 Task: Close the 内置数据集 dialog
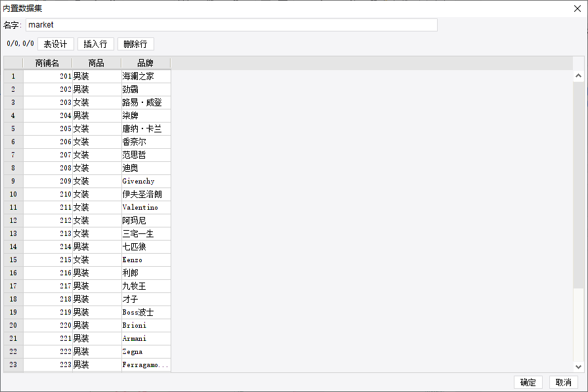(x=577, y=9)
